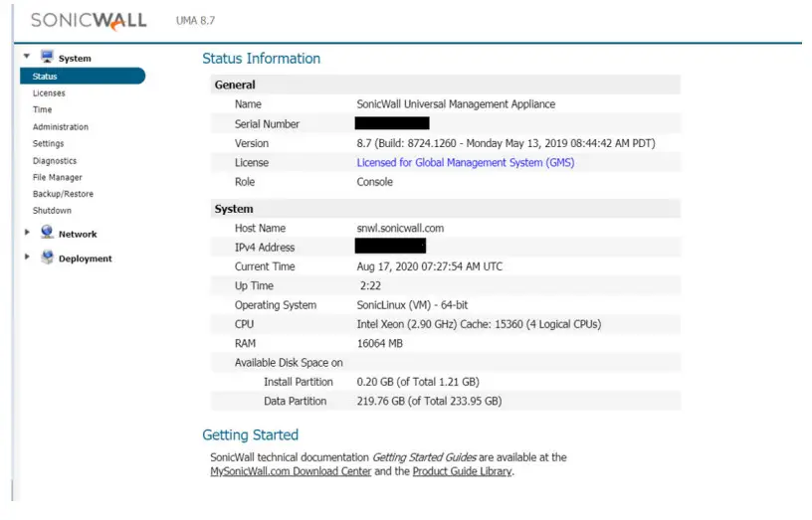812x520 pixels.
Task: Click the Install Partition label
Action: point(298,382)
